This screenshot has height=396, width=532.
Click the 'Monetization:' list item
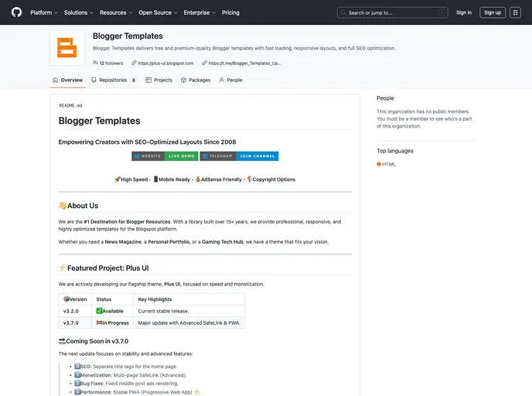coord(131,375)
